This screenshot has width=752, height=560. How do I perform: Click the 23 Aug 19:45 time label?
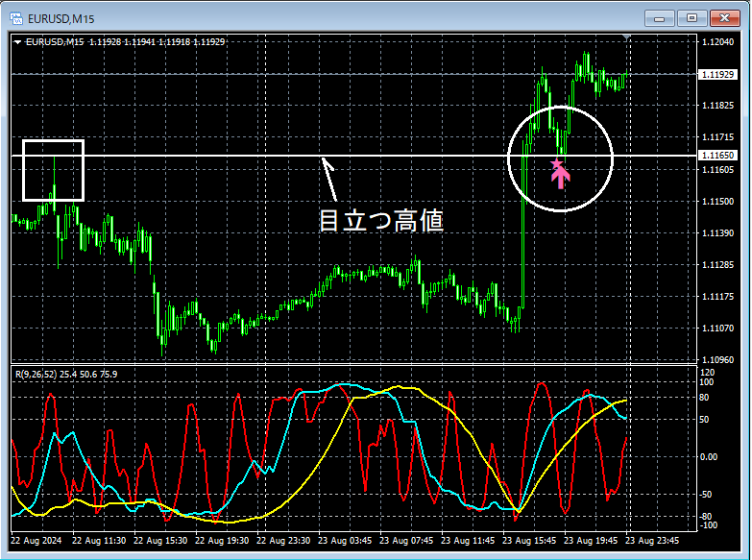[x=591, y=541]
